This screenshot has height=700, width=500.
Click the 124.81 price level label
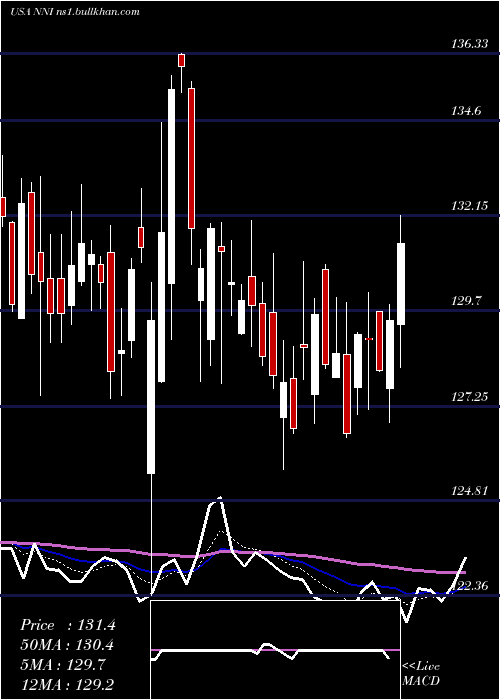coord(469,491)
